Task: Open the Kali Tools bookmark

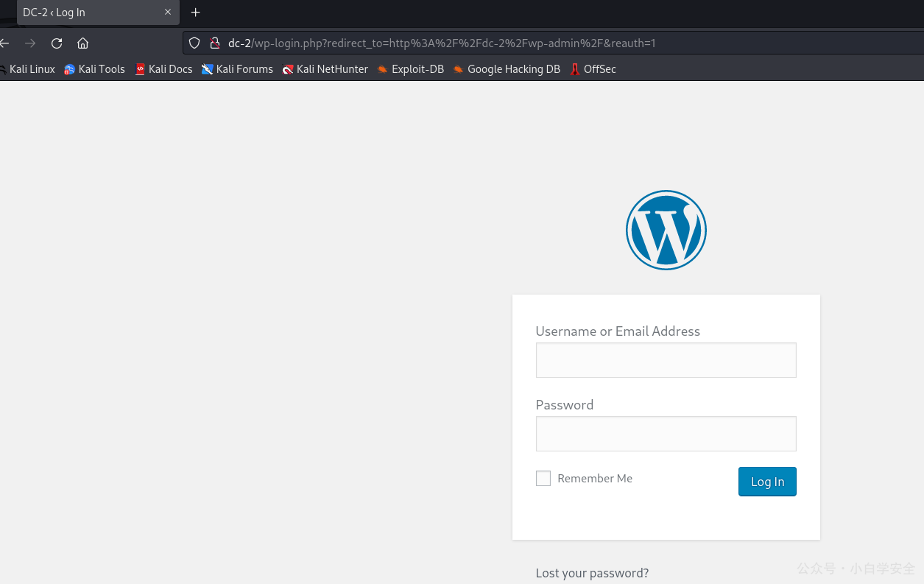Action: pos(94,69)
